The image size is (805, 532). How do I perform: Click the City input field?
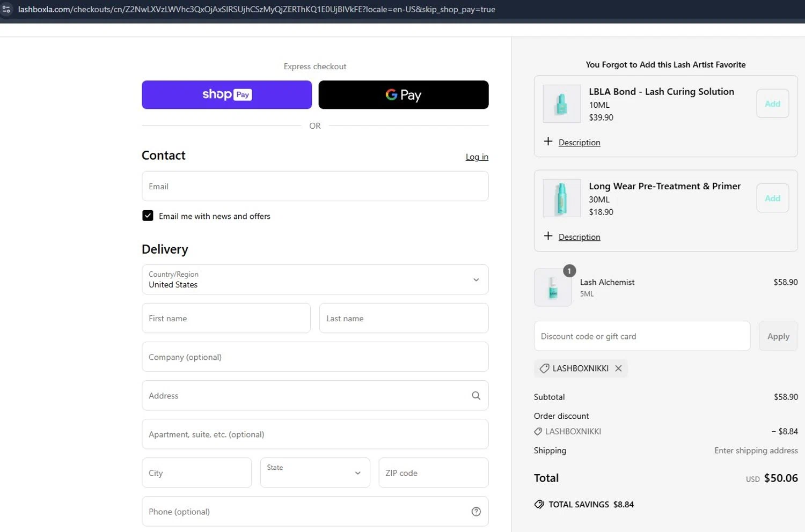[x=196, y=472]
